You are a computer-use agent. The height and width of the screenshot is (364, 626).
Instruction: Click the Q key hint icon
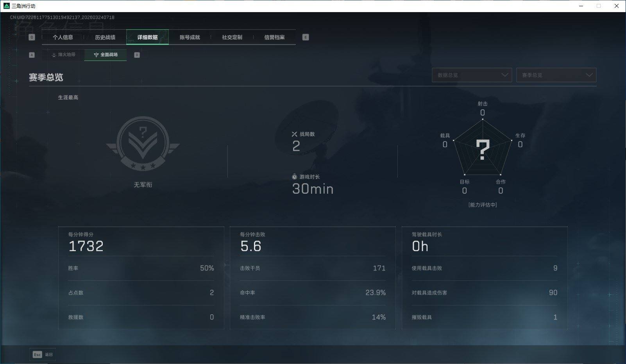(x=32, y=37)
